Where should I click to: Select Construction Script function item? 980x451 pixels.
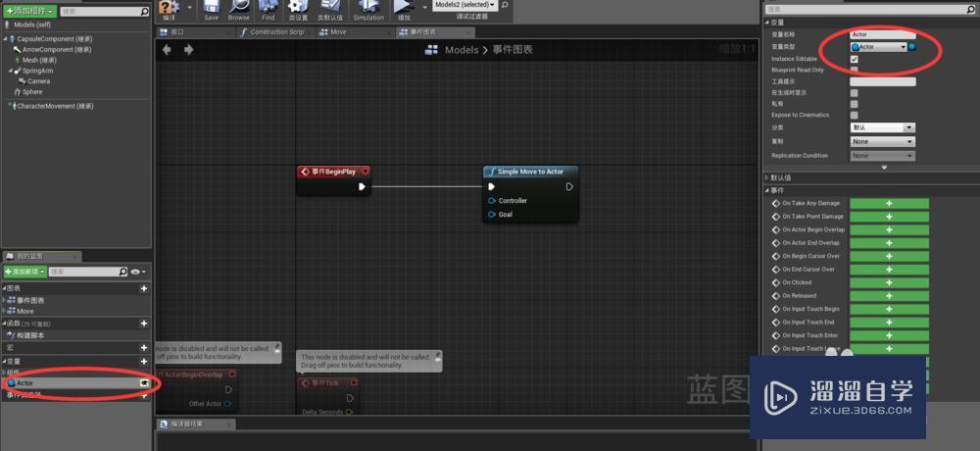(30, 335)
